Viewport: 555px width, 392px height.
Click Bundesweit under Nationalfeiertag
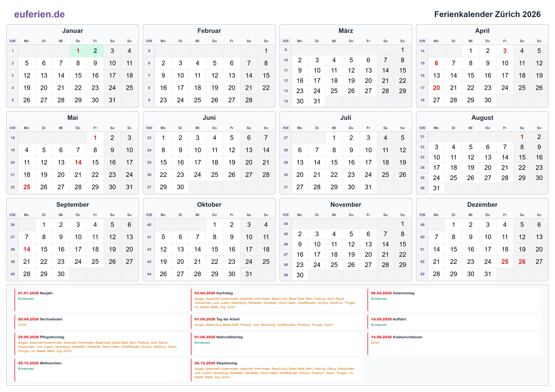[202, 343]
